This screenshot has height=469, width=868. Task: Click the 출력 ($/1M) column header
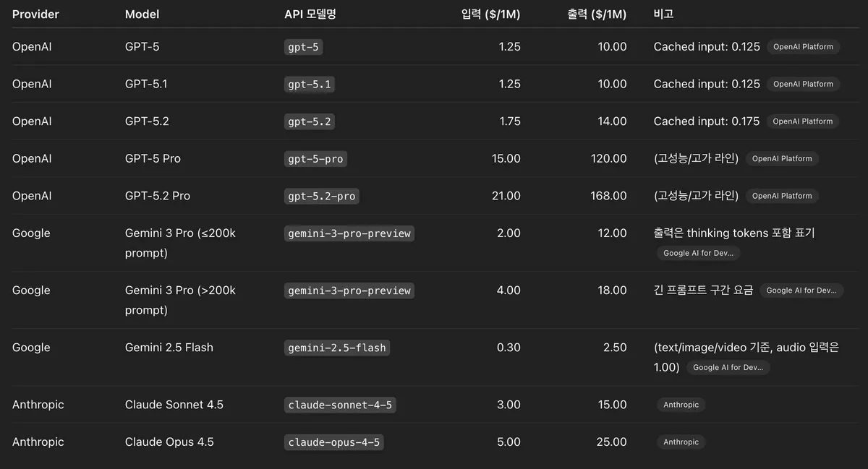(x=597, y=14)
